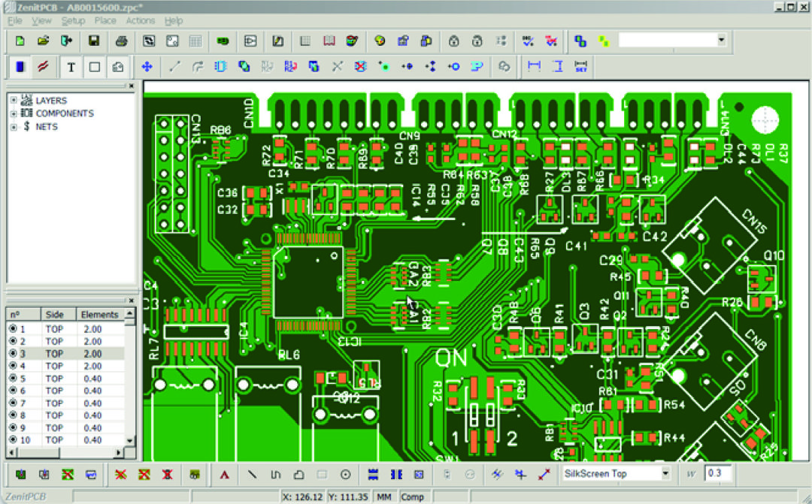Select the radio button for row 10
Viewport: 812px width, 504px height.
(x=13, y=440)
